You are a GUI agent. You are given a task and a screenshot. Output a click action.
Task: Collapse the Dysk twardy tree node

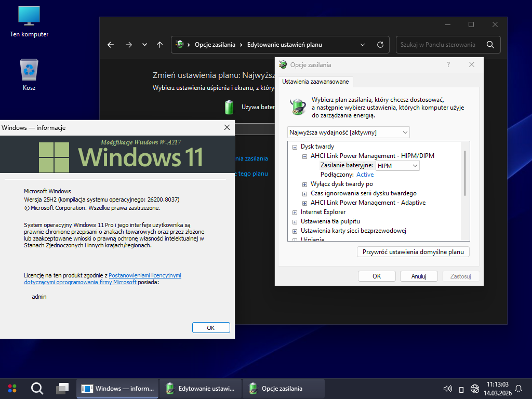click(x=295, y=147)
